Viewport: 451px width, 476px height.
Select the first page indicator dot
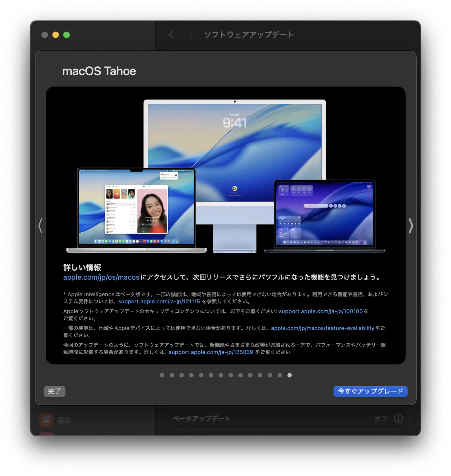pos(162,375)
